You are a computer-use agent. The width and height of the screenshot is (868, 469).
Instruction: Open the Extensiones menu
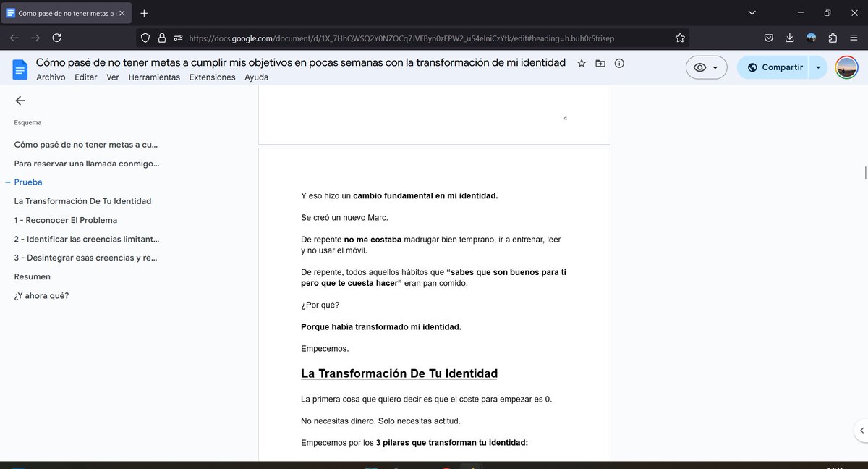pos(212,77)
